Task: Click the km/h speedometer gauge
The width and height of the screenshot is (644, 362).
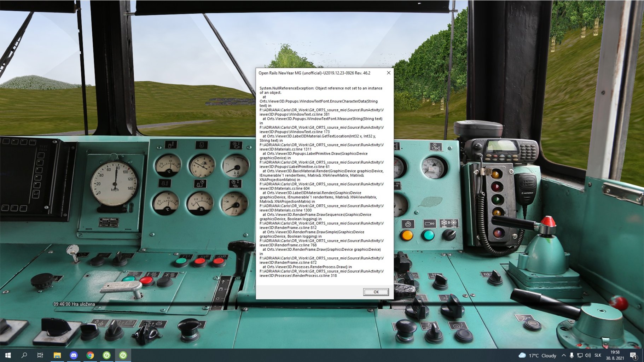Action: tap(114, 183)
